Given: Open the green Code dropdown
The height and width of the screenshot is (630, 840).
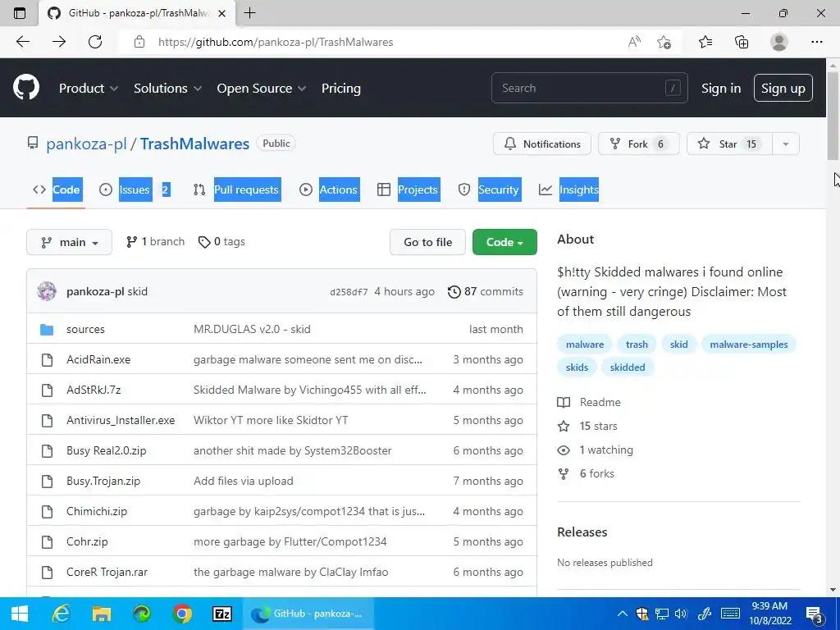Looking at the screenshot, I should click(504, 242).
